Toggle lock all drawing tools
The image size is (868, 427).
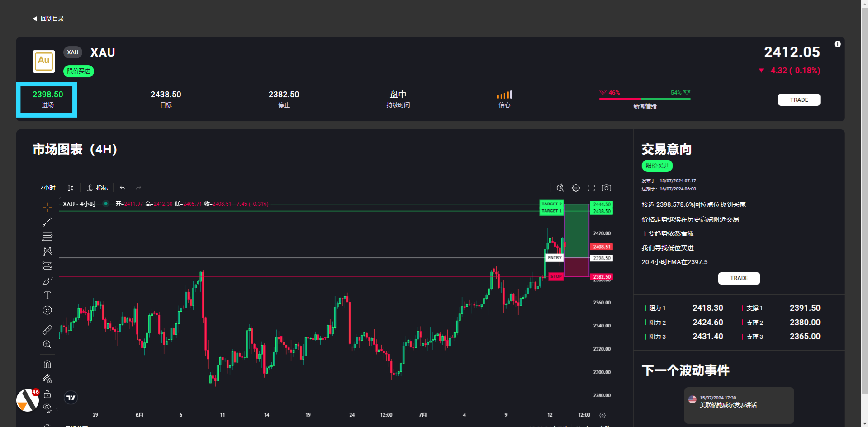(x=47, y=394)
